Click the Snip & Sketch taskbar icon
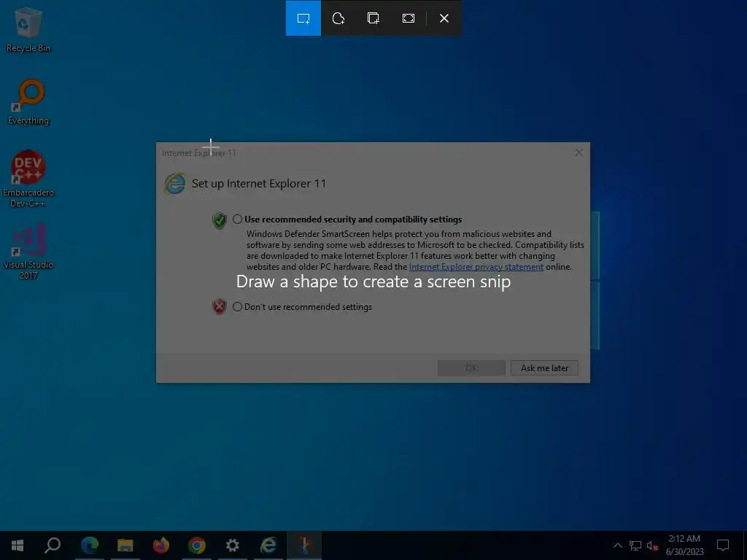Image resolution: width=747 pixels, height=560 pixels. (x=304, y=545)
